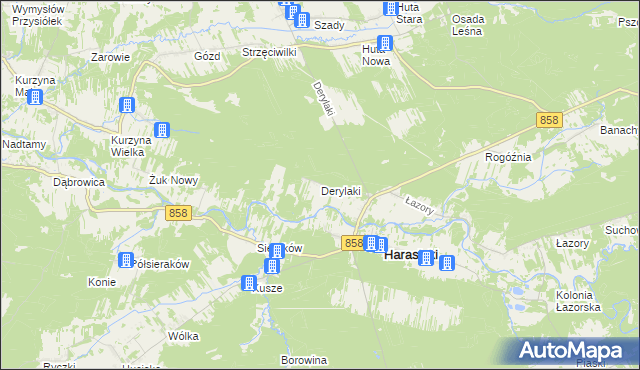Viewport: 640px width, 370px height.
Task: Click the building icon at Kusze
Action: 249,283
